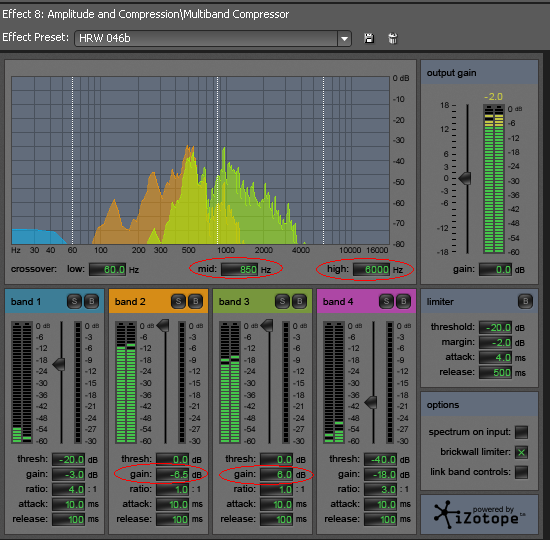Click band 1 release field showing 100
Viewport: 550px width, 540px height.
(68, 519)
